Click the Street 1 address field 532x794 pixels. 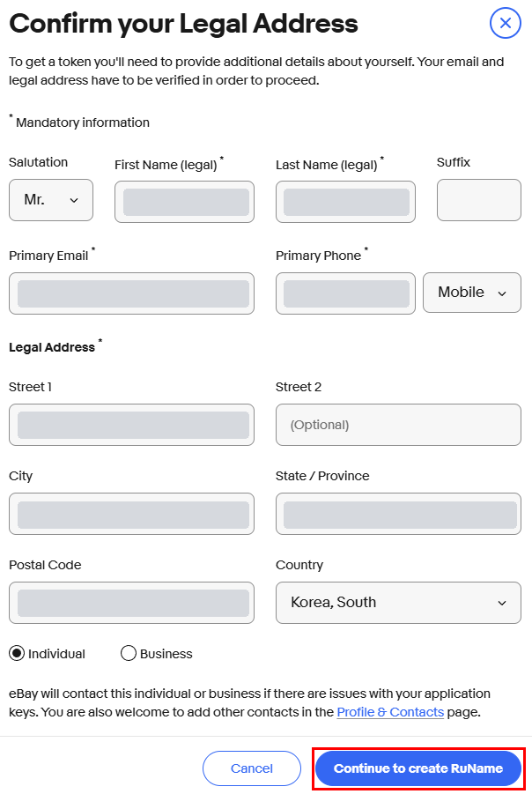click(x=131, y=425)
